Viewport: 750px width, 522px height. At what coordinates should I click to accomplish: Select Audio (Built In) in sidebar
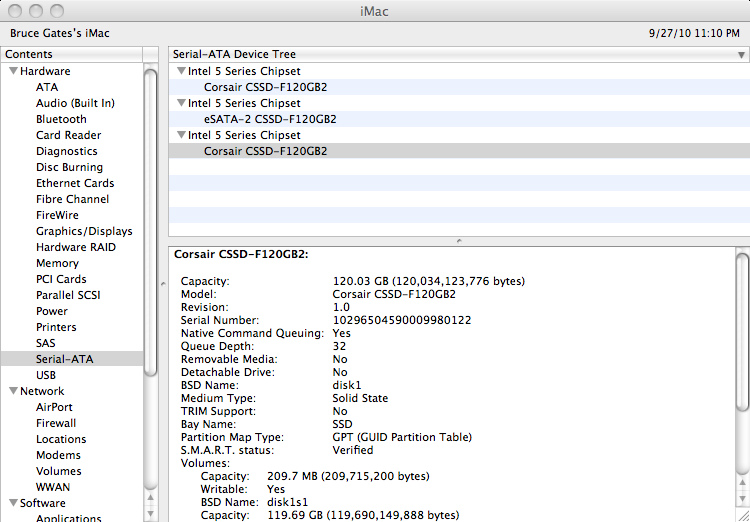click(75, 103)
